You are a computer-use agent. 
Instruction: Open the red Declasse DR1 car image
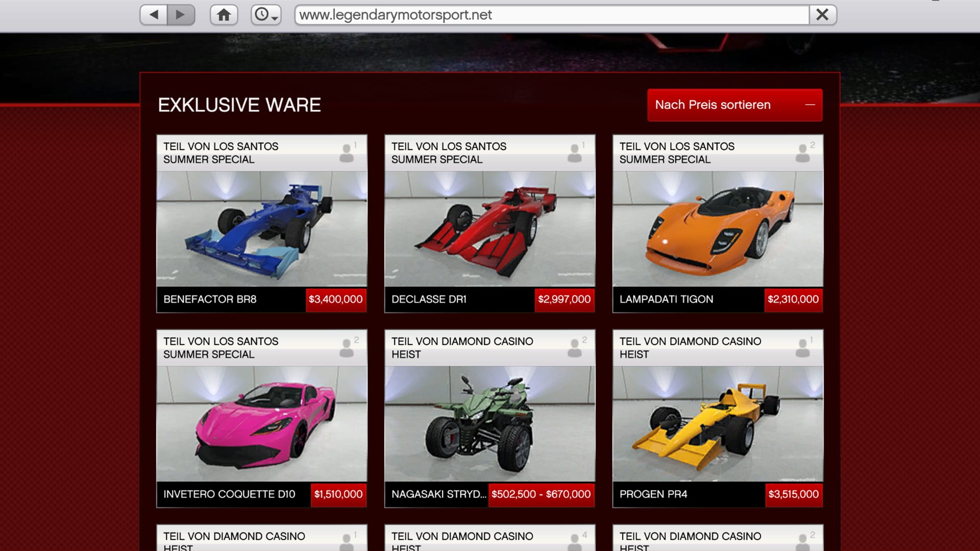pyautogui.click(x=489, y=229)
